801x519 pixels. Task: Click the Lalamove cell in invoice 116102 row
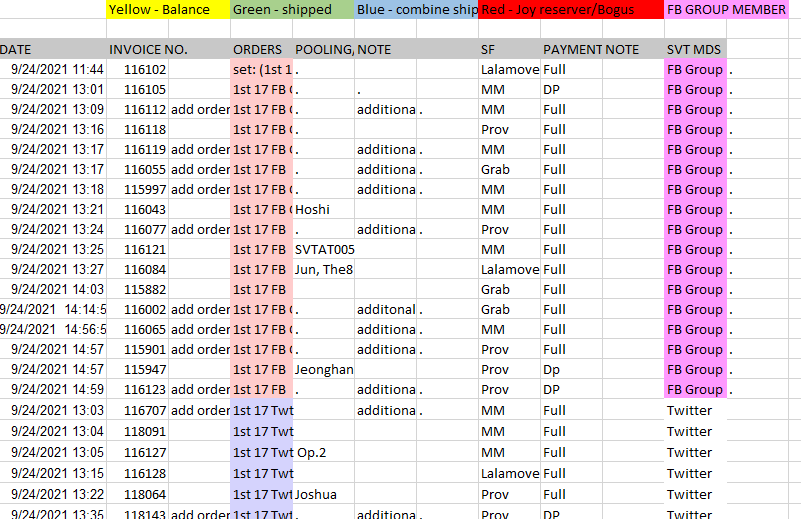pos(509,69)
